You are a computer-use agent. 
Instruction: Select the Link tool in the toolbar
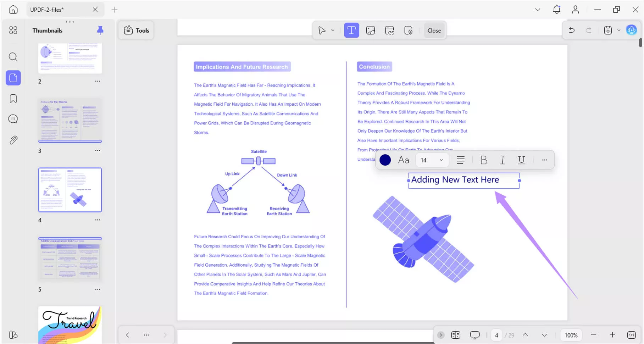pos(389,30)
